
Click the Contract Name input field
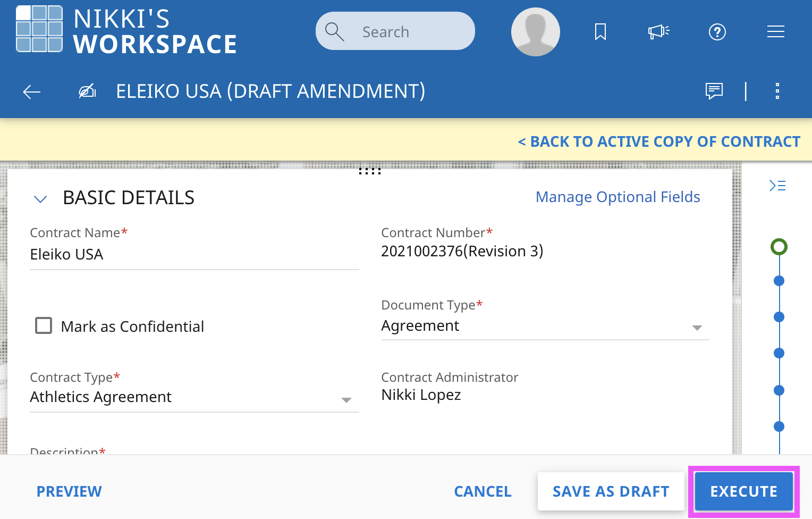coord(194,255)
